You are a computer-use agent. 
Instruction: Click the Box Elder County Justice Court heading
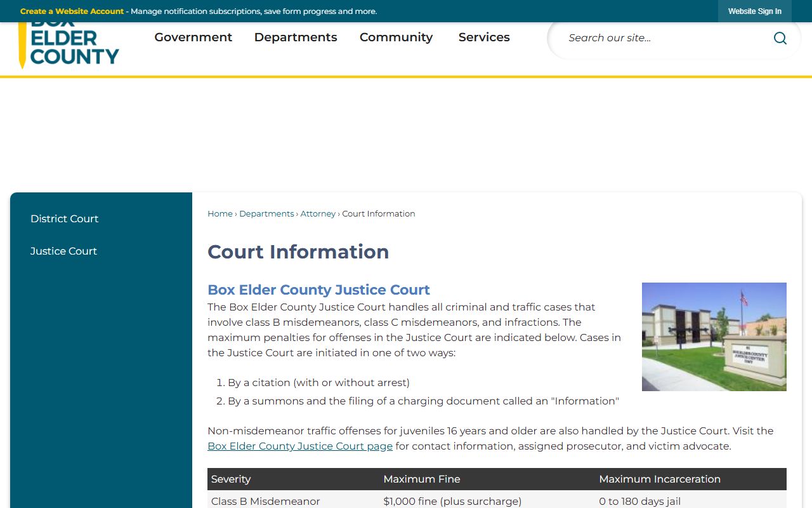click(318, 290)
